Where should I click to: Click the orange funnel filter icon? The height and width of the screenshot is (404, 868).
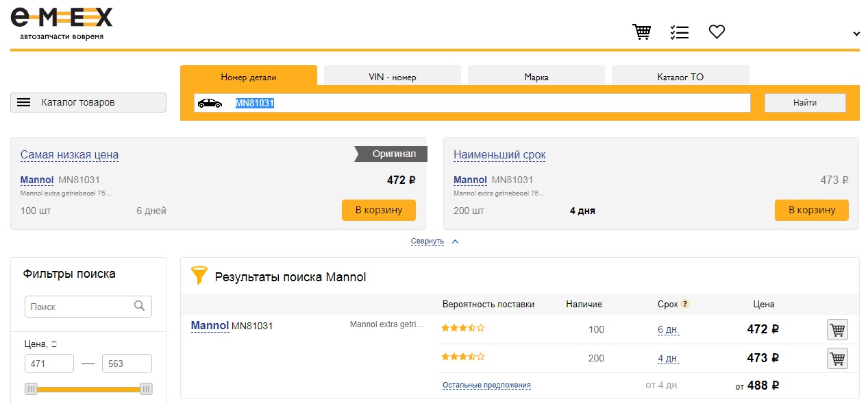click(199, 276)
